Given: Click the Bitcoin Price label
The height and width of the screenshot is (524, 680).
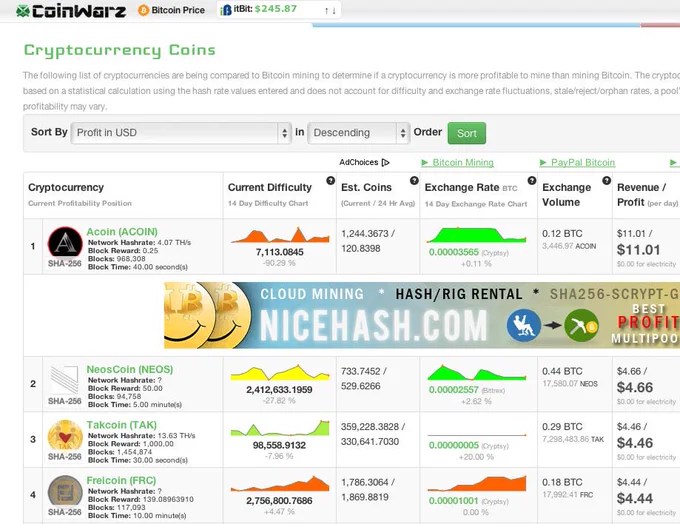Looking at the screenshot, I should pos(178,10).
